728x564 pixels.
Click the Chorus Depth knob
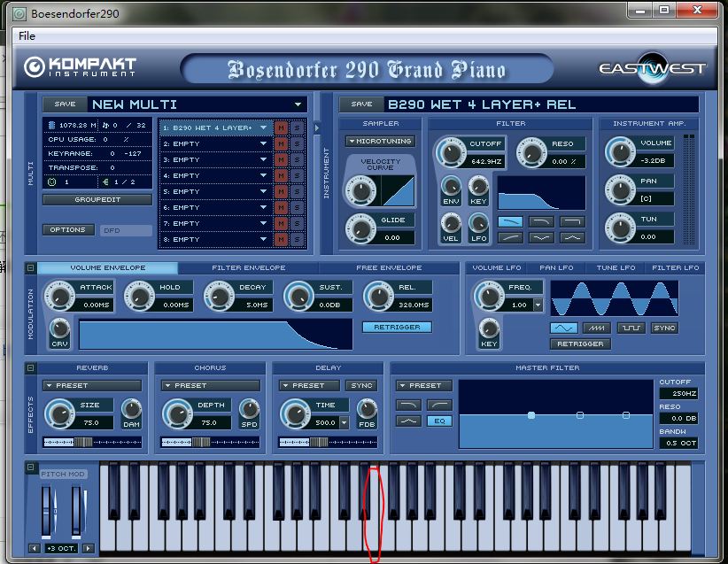[177, 413]
